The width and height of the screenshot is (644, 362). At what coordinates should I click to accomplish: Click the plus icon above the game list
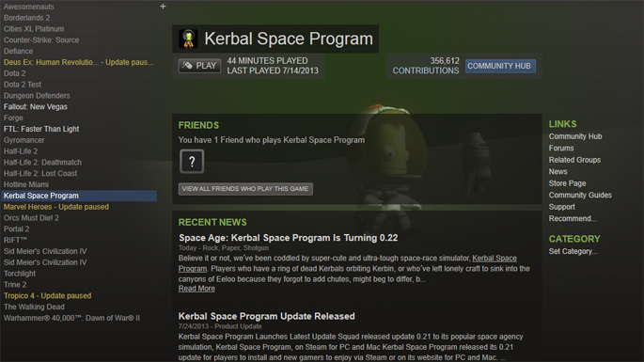163,7
